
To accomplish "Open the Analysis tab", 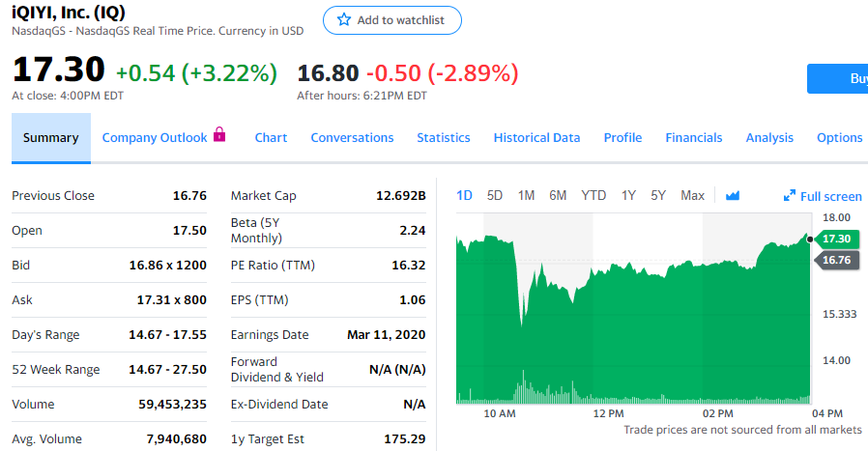I will [x=769, y=138].
